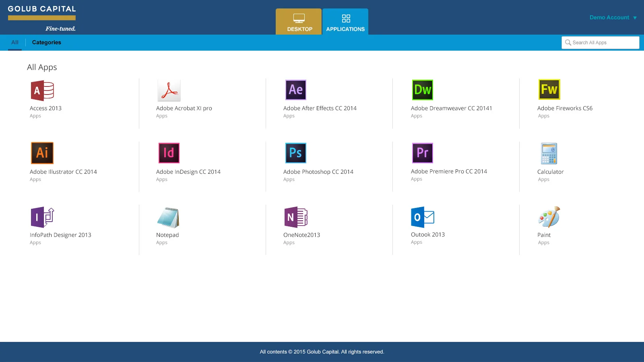
Task: Open the Adobe InDesign Id icon
Action: (x=169, y=153)
